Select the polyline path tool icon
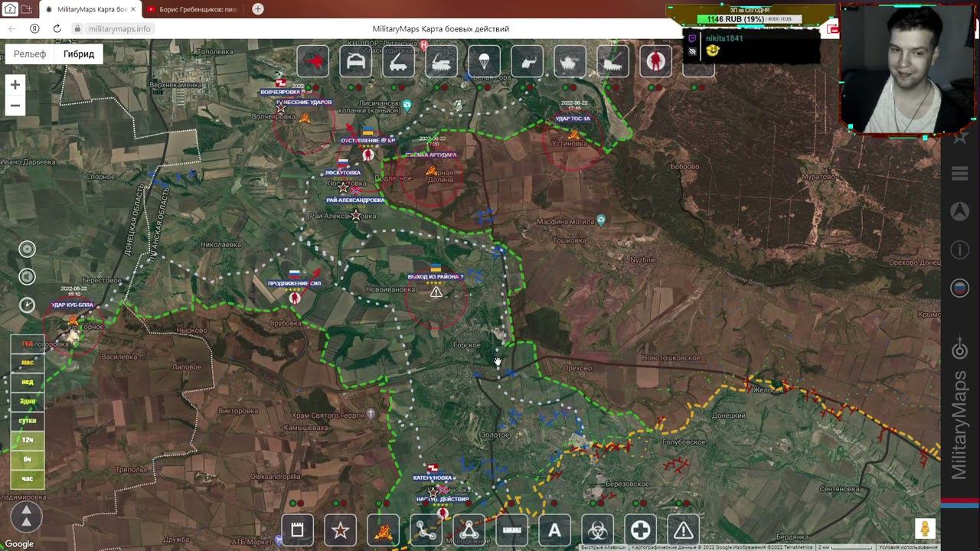The width and height of the screenshot is (980, 551). tap(426, 530)
